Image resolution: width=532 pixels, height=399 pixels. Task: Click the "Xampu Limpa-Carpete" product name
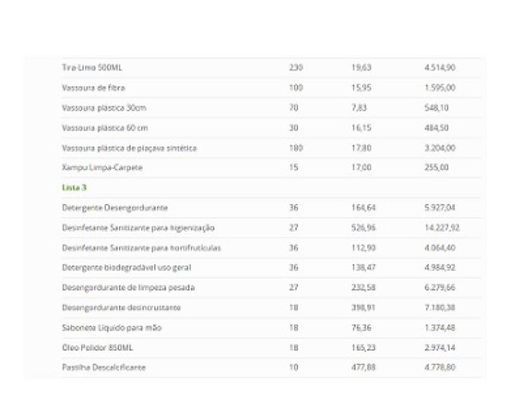[102, 168]
